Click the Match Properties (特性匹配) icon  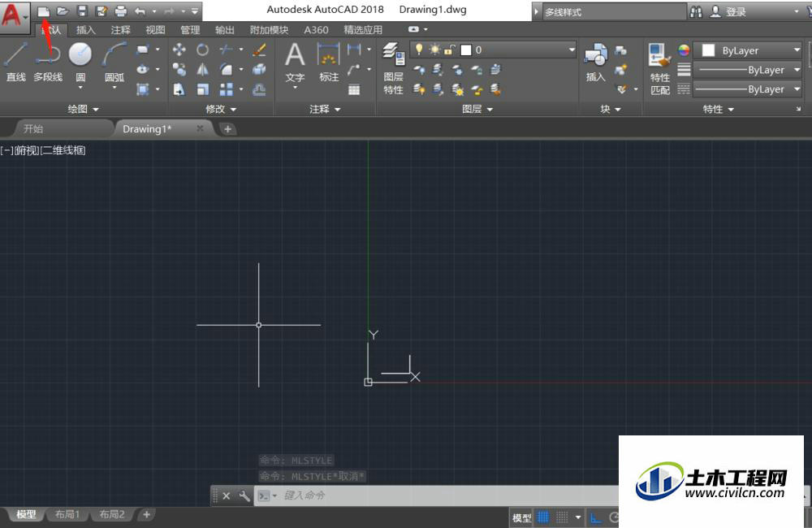659,69
